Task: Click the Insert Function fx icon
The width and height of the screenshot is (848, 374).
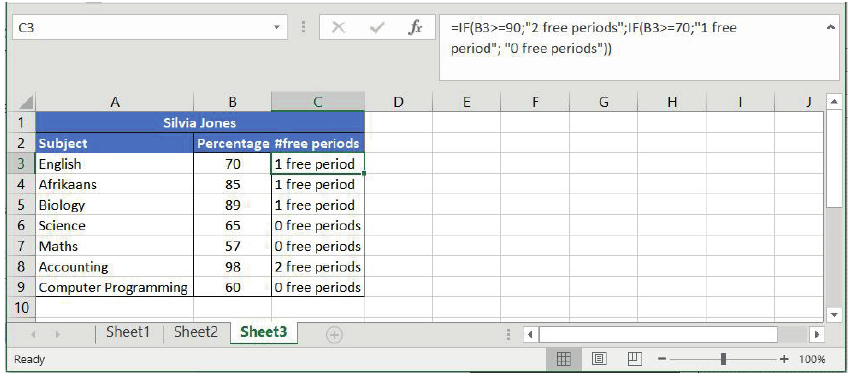Action: click(415, 28)
